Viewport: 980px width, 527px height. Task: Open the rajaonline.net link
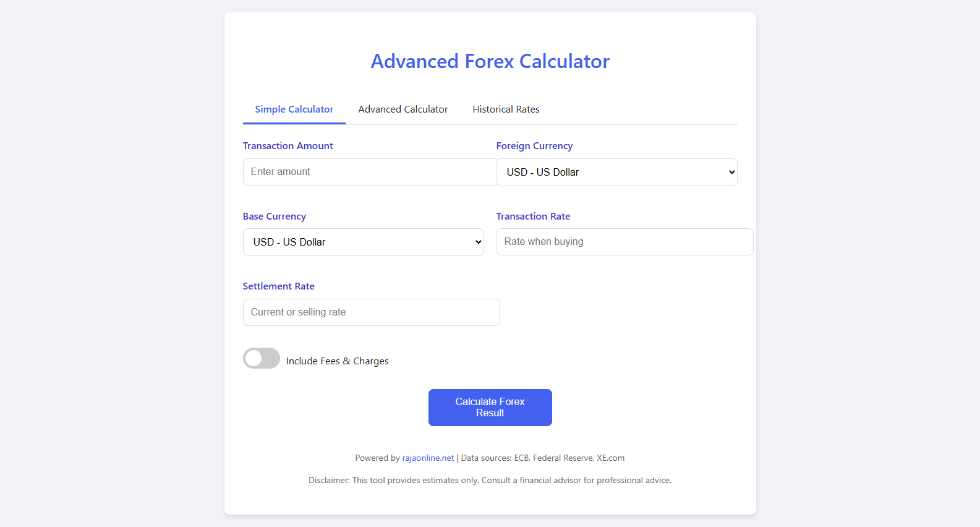pyautogui.click(x=428, y=458)
